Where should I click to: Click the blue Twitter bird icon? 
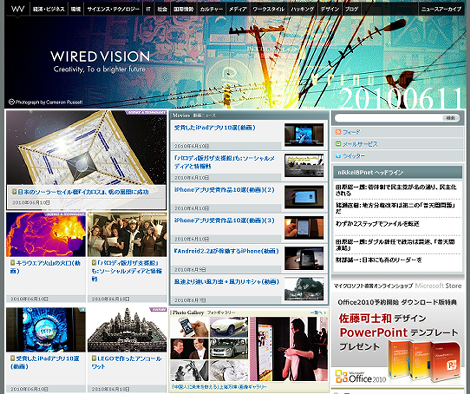[338, 156]
